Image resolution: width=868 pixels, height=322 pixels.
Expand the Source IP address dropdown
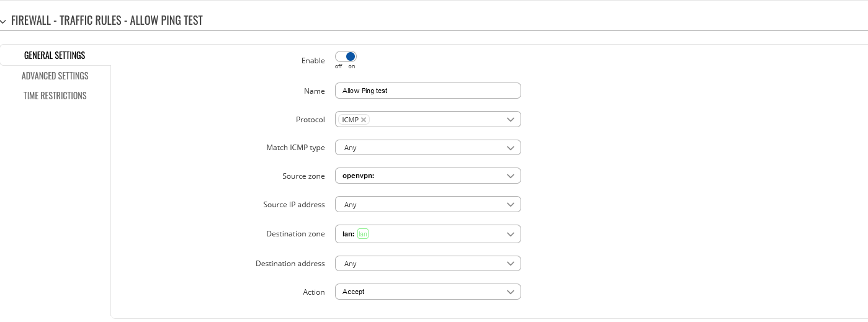(x=427, y=205)
